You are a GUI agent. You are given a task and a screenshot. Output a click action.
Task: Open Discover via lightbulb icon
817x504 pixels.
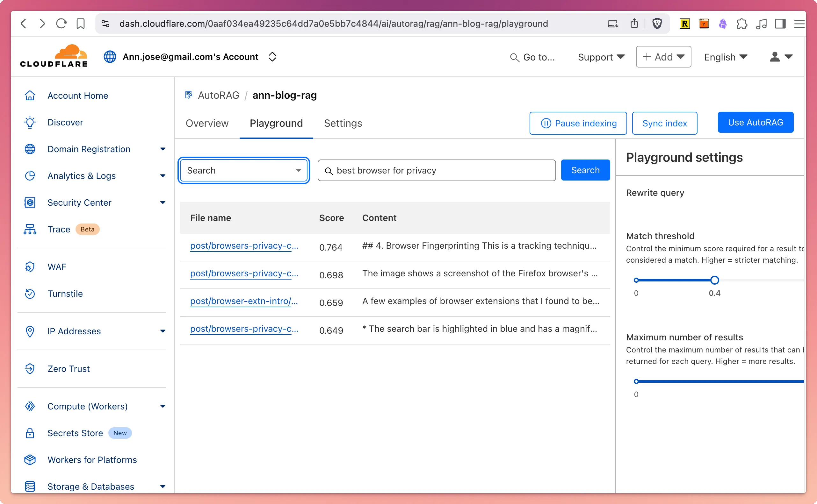click(x=30, y=122)
